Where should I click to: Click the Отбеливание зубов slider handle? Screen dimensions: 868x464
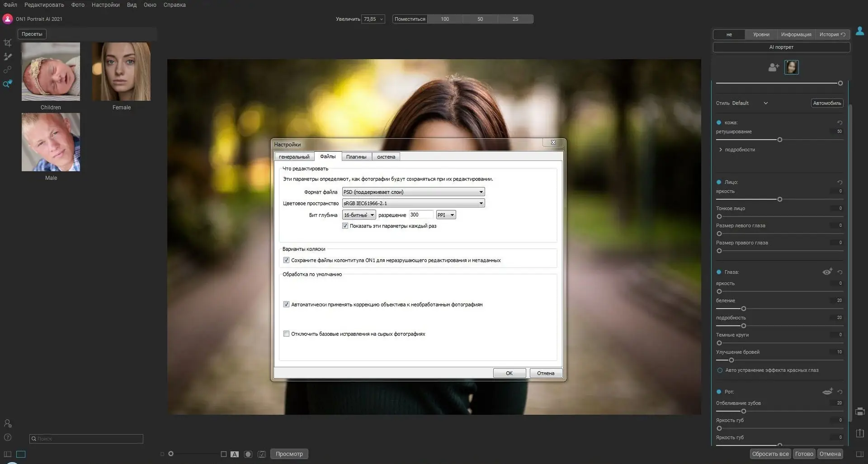point(744,412)
